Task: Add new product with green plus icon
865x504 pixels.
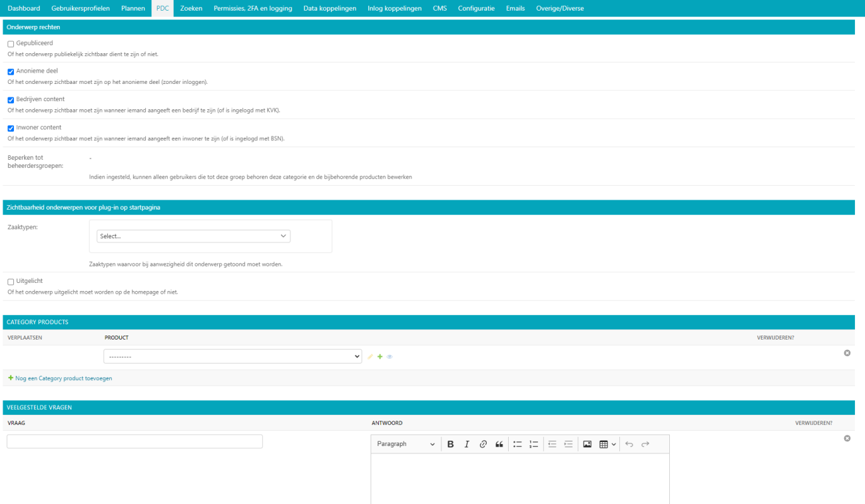Action: pos(380,357)
